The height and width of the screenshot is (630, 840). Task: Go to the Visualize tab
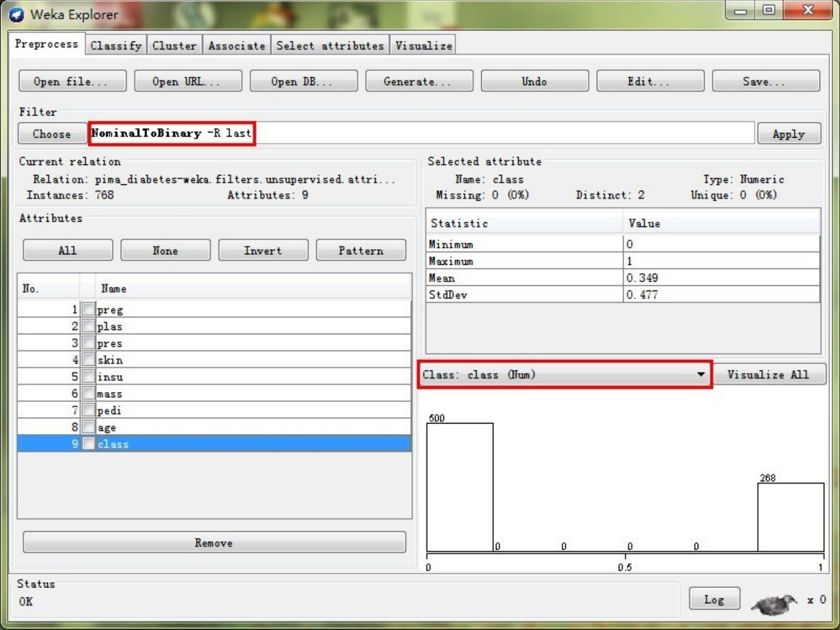click(423, 45)
